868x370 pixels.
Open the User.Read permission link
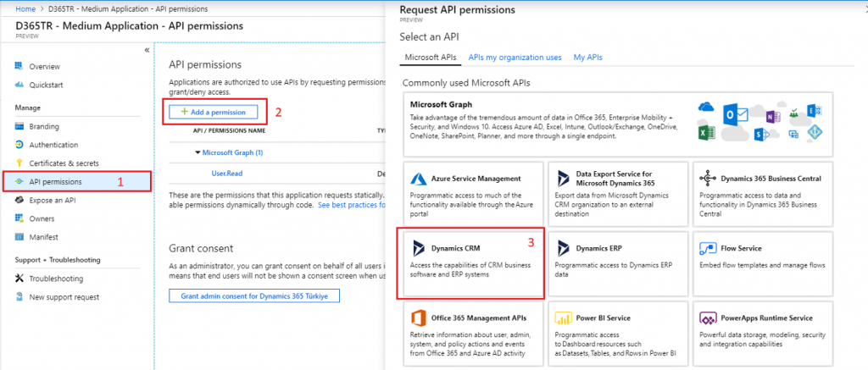(227, 173)
